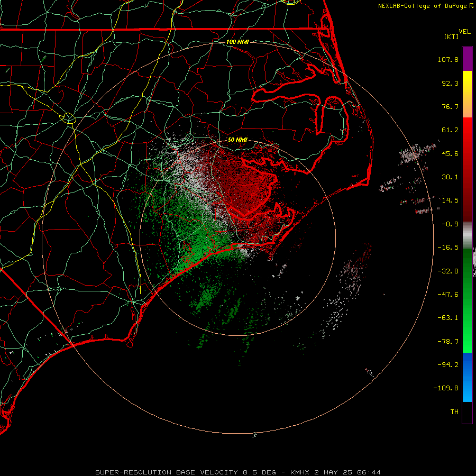Click the 107.8 velocity scale value

(x=448, y=59)
